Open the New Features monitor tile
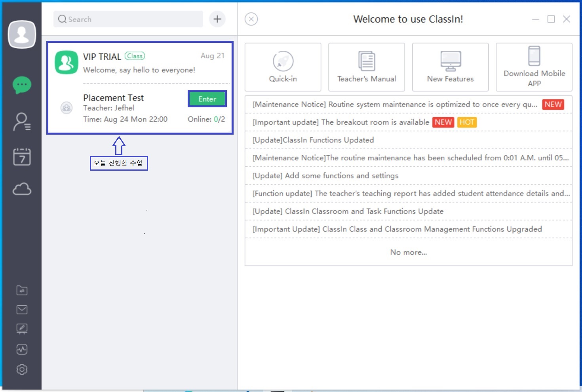 pyautogui.click(x=450, y=67)
